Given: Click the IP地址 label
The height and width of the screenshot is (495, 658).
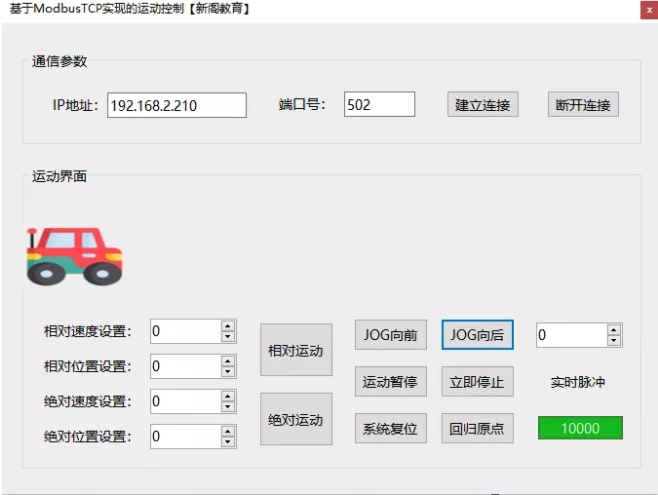Looking at the screenshot, I should point(75,105).
